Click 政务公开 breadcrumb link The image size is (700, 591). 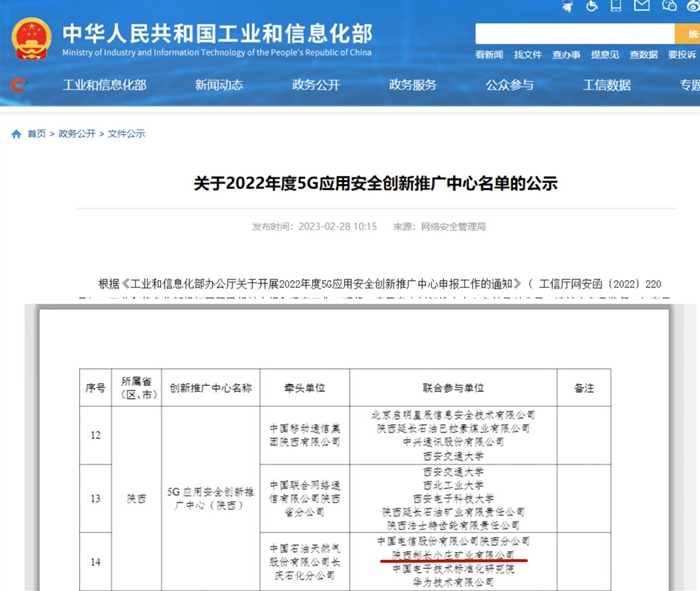(x=77, y=134)
